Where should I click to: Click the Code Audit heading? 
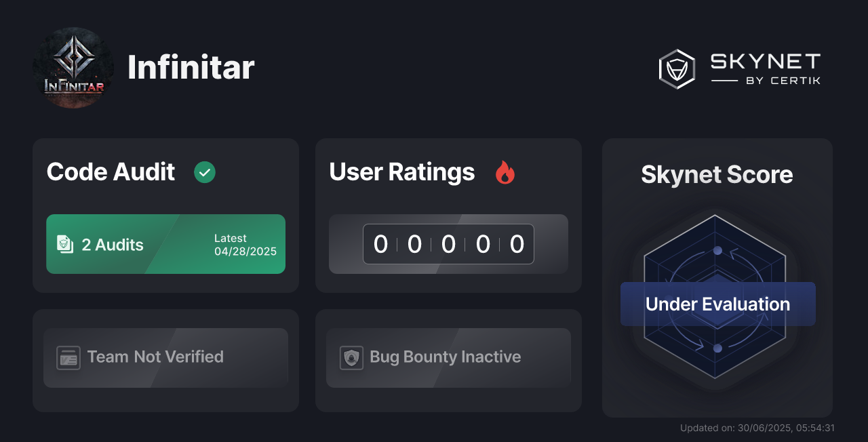coord(111,172)
